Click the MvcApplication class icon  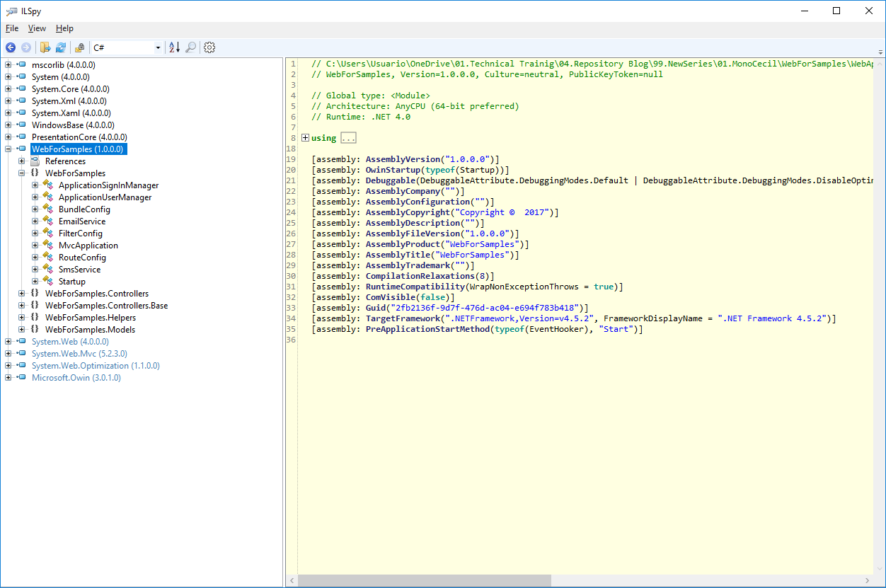click(x=48, y=246)
